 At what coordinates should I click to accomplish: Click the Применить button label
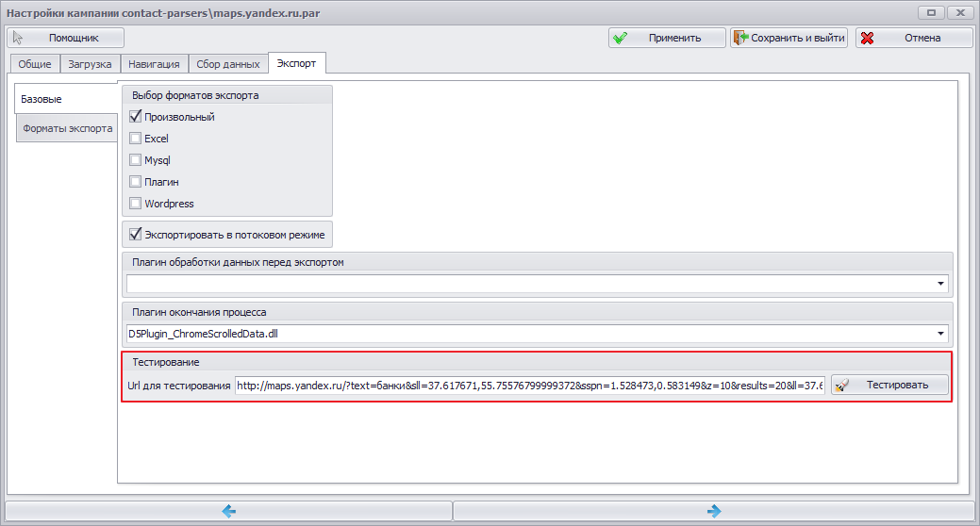pyautogui.click(x=675, y=38)
